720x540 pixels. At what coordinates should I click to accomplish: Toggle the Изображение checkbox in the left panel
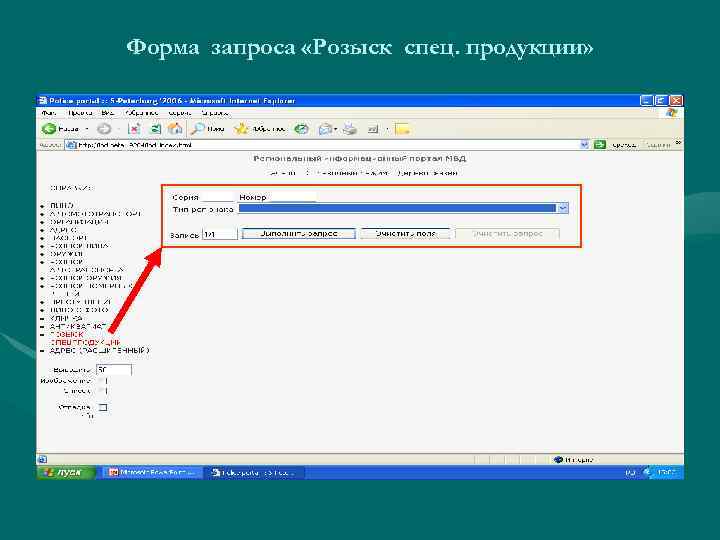[x=104, y=381]
